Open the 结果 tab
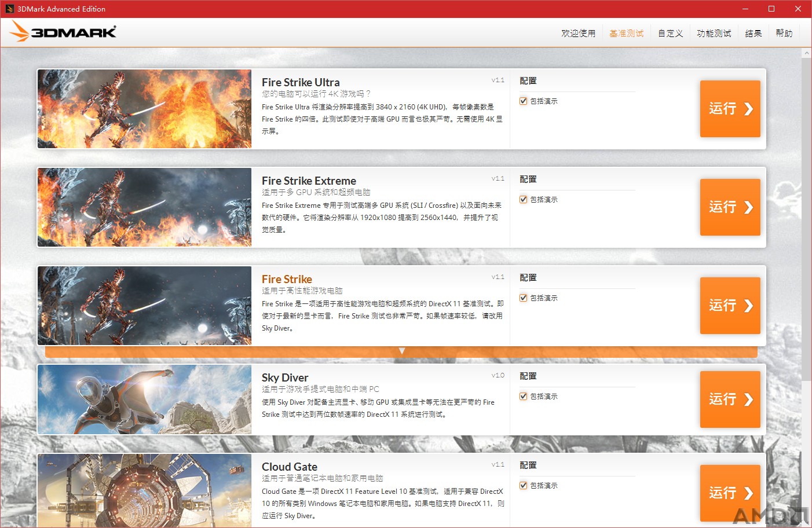 753,33
